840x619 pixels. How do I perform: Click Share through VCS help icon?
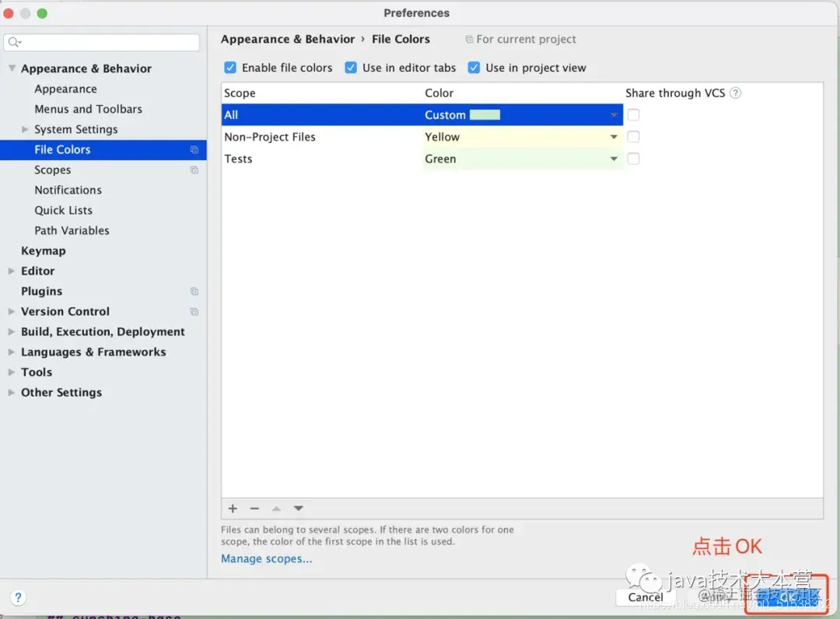pyautogui.click(x=736, y=93)
